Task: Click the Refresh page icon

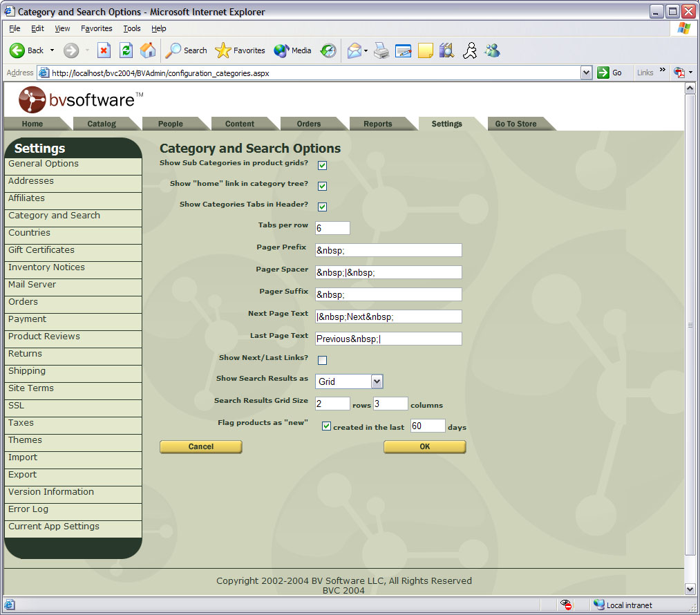Action: pos(126,50)
